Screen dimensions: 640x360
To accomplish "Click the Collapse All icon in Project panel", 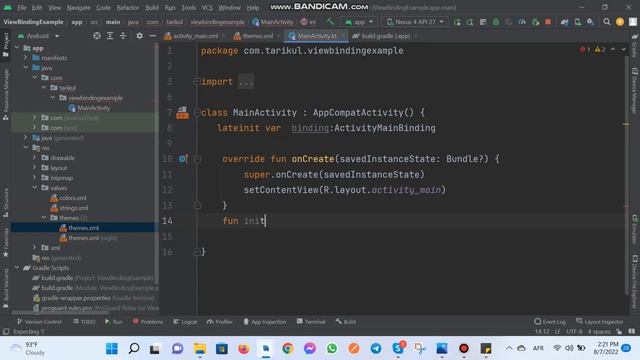I will tap(123, 36).
